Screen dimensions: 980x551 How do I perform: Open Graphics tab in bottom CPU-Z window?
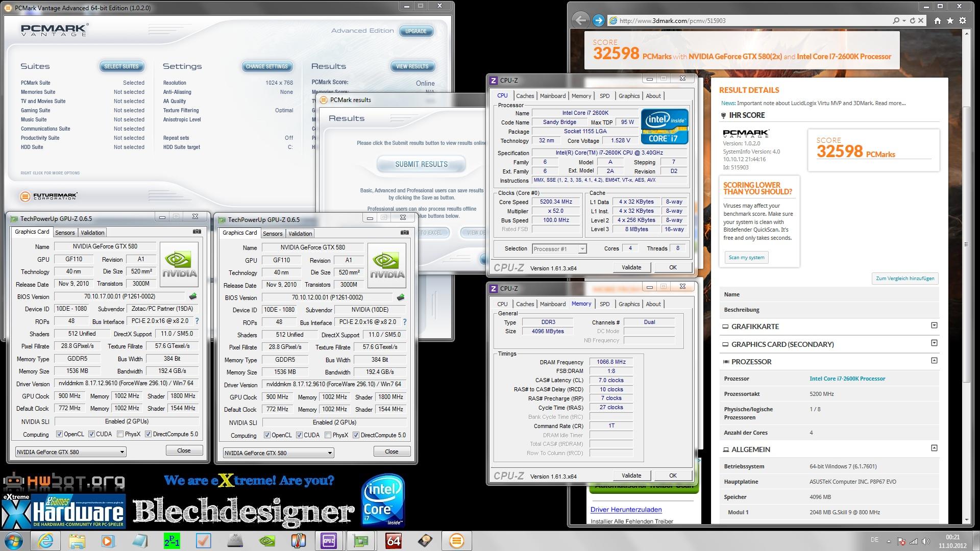point(629,304)
